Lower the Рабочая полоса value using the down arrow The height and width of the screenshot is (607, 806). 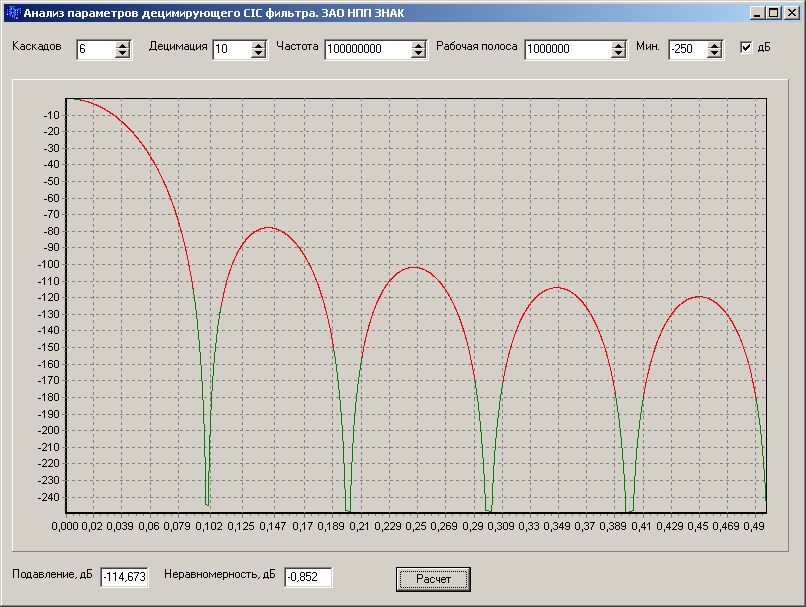click(x=619, y=54)
